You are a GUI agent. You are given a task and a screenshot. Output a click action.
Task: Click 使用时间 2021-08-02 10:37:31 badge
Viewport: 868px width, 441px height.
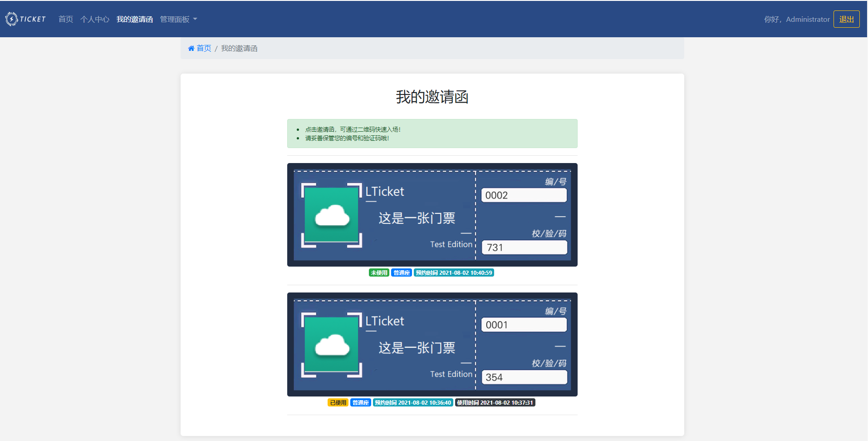pyautogui.click(x=495, y=403)
